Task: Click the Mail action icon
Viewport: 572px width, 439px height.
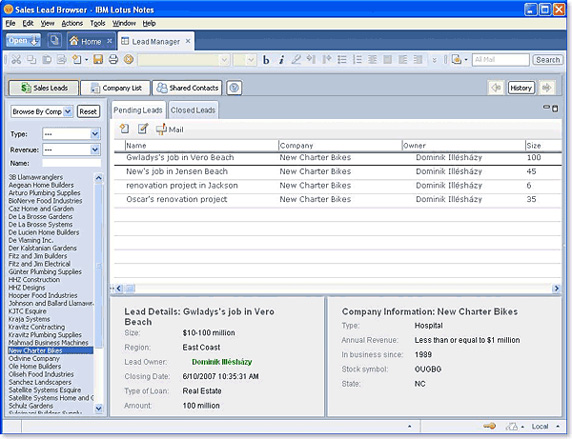Action: 170,129
